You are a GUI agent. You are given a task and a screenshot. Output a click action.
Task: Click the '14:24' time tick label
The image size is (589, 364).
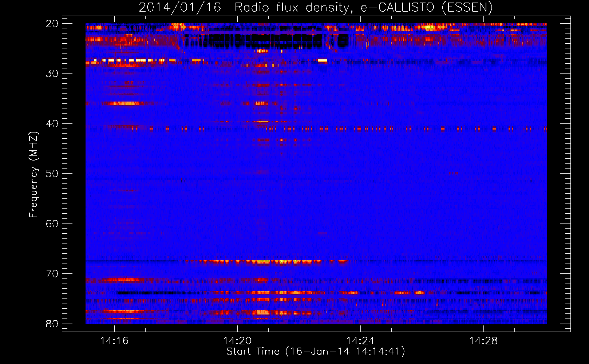(360, 341)
